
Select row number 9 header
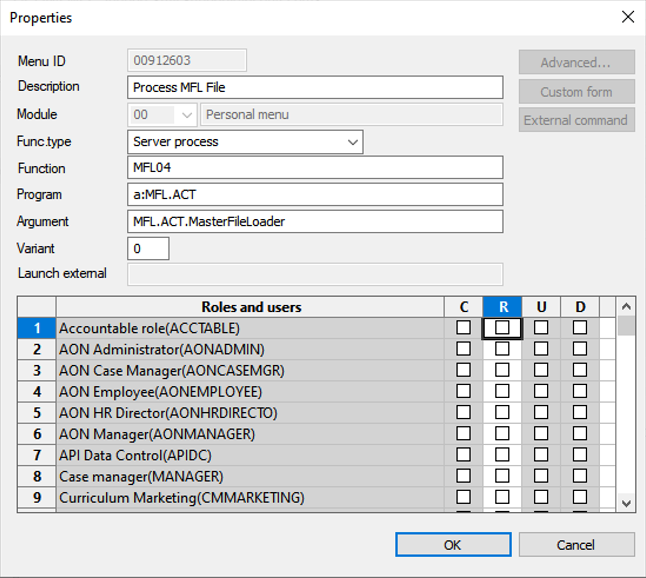37,498
